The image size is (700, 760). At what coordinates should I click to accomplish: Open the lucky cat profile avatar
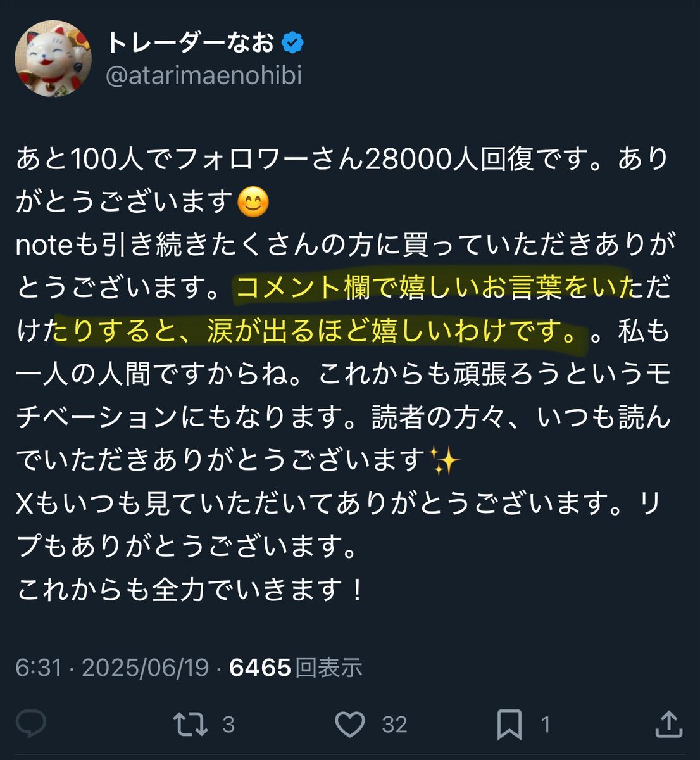53,59
